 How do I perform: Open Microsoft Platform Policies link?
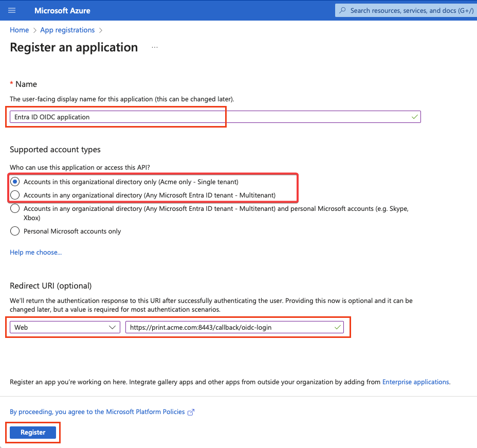click(98, 412)
